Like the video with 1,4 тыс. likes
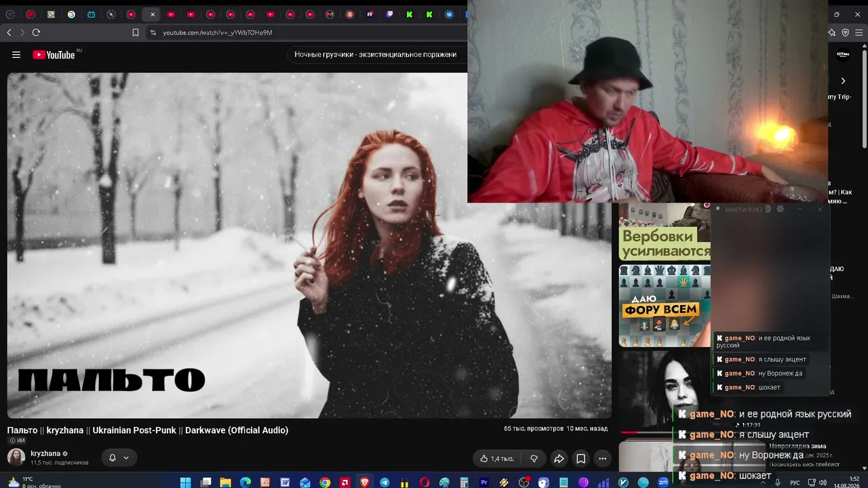The height and width of the screenshot is (488, 868). 497,459
